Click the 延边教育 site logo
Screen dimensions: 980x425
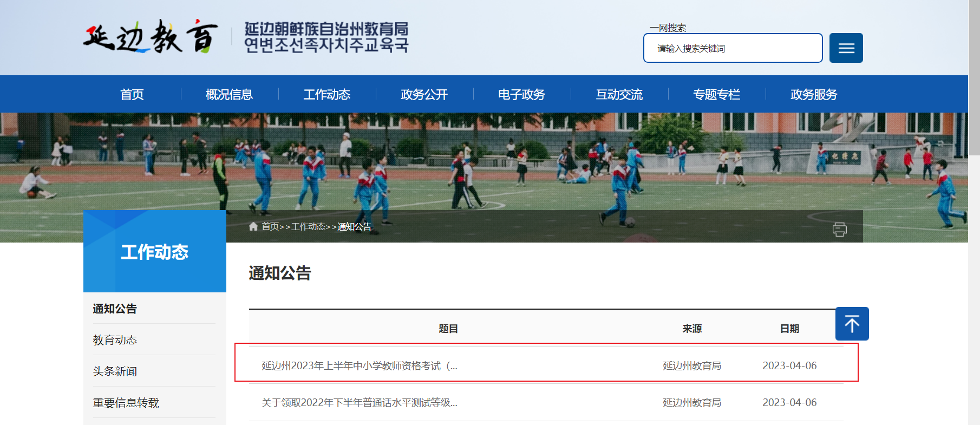click(151, 37)
